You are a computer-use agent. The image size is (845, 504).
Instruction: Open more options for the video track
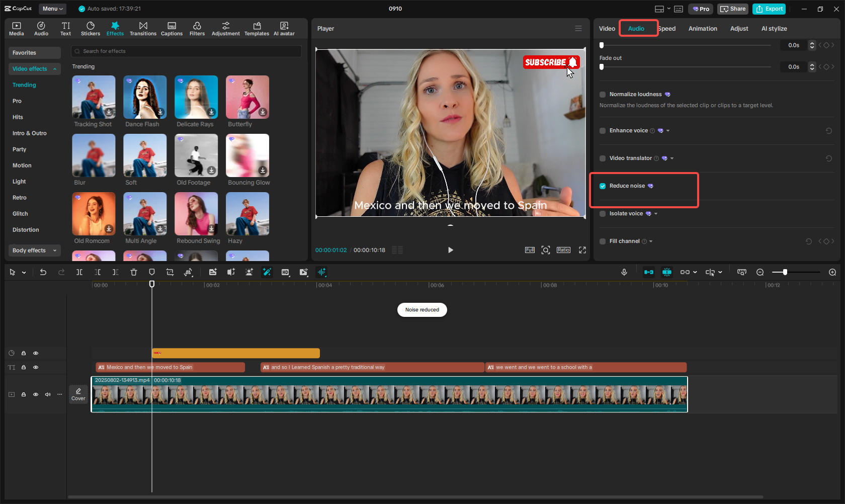(x=60, y=394)
